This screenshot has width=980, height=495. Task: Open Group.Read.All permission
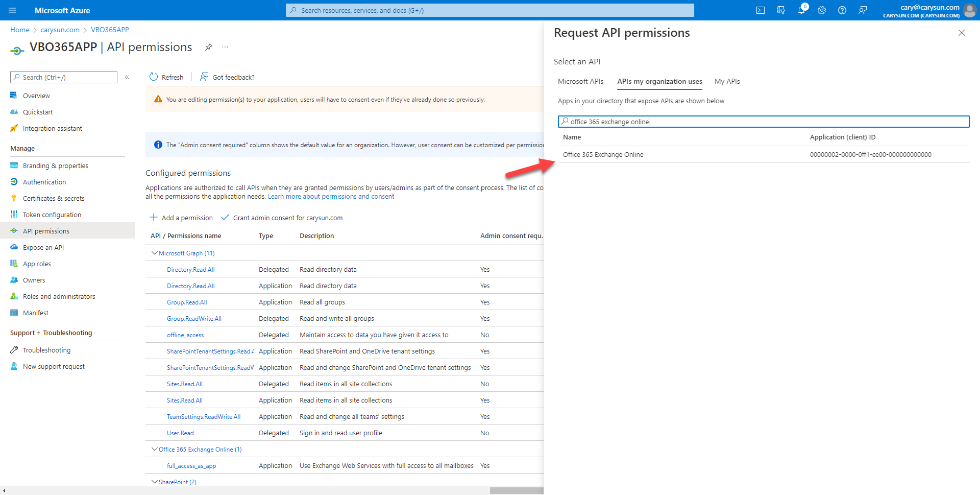[x=187, y=302]
